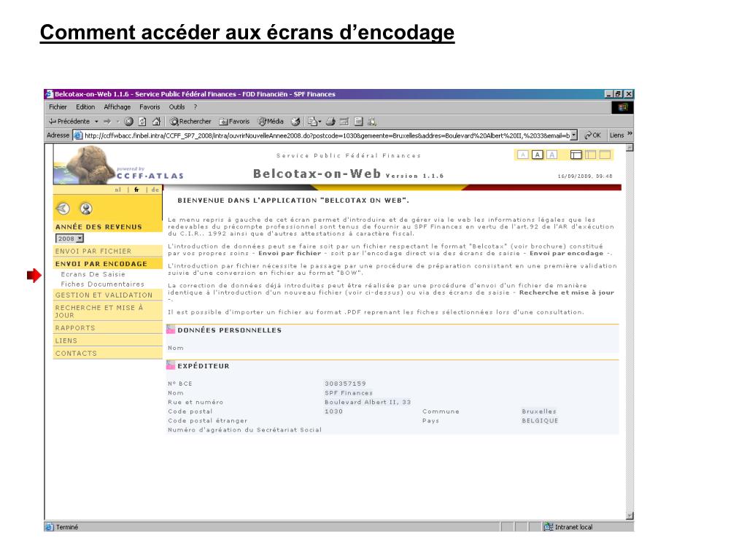The image size is (747, 560).
Task: Open Envoi par encodage in sidebar
Action: coord(108,263)
